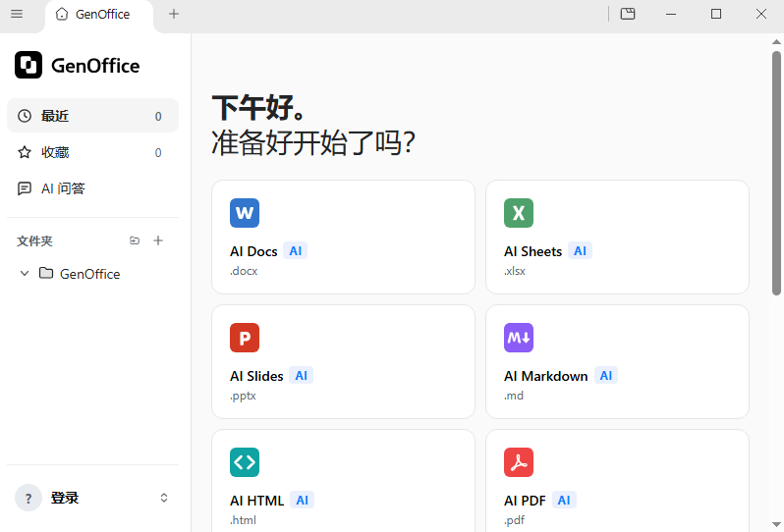The height and width of the screenshot is (532, 784).
Task: Click the AI badge next to AI Docs
Action: (295, 250)
